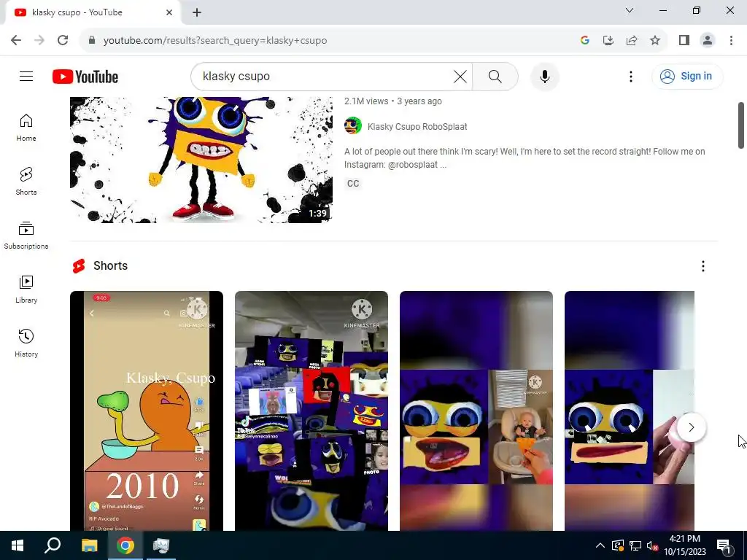
Task: Click the 2.1M views text
Action: coord(366,101)
